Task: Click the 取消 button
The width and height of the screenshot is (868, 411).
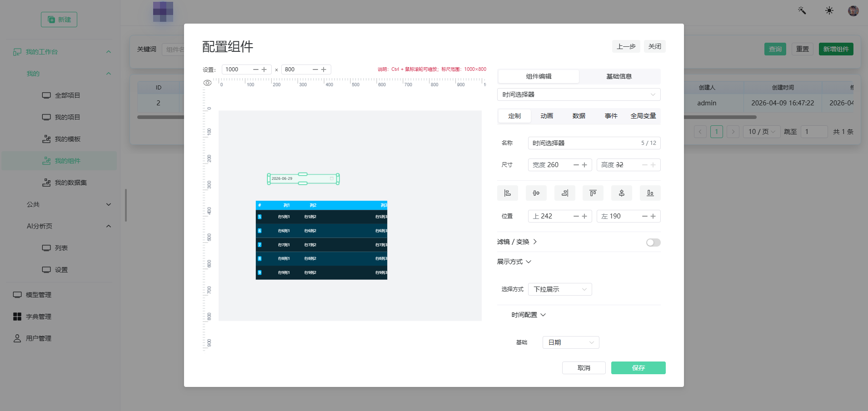Action: click(584, 368)
